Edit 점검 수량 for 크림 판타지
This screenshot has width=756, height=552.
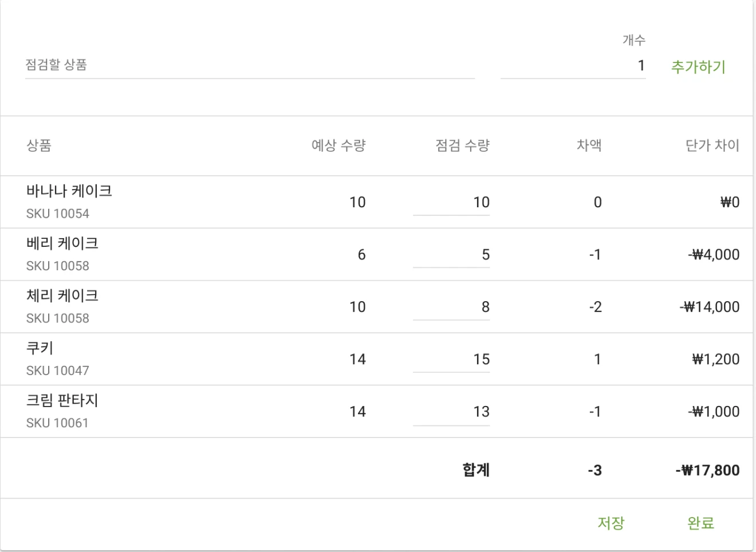pos(451,412)
